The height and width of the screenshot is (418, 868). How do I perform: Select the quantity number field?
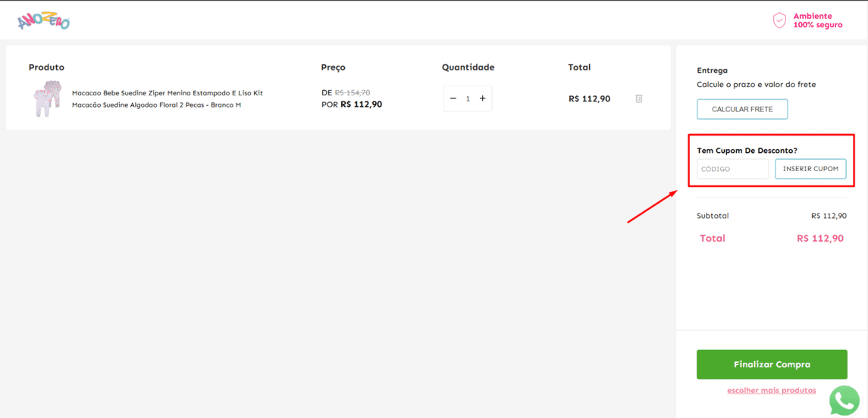468,98
